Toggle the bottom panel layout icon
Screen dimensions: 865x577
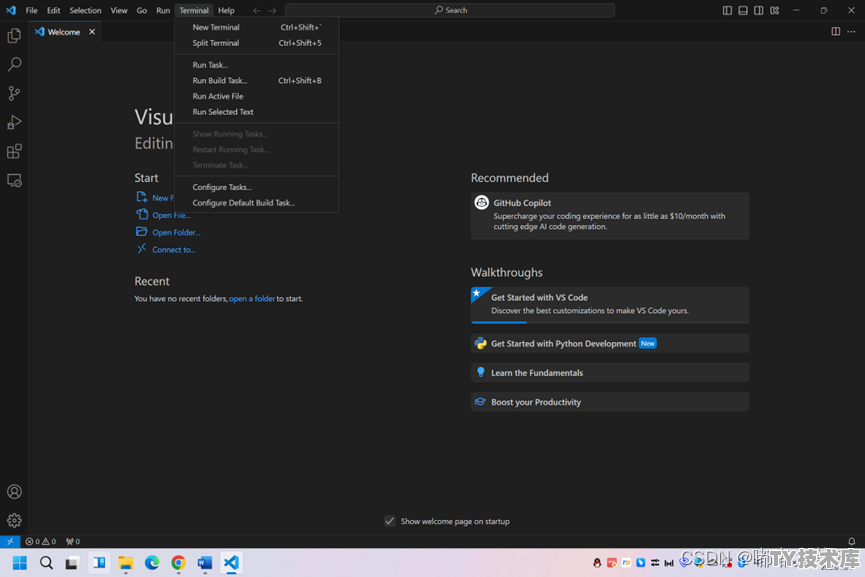[x=743, y=10]
